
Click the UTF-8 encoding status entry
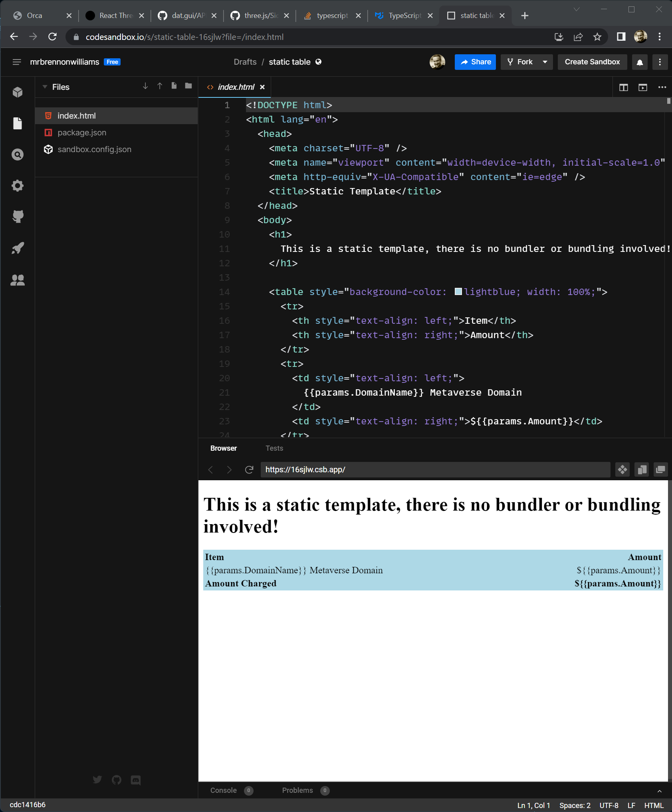coord(609,805)
